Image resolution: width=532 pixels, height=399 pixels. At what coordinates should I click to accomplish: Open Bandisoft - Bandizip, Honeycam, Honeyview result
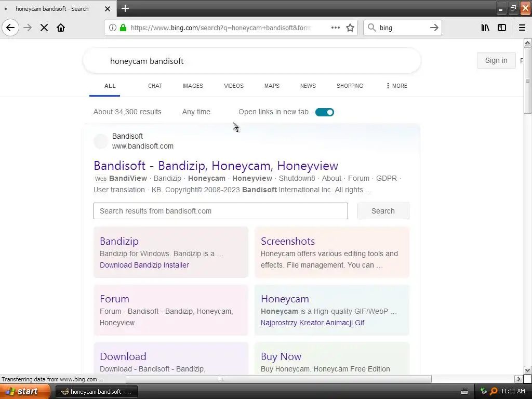pos(216,166)
